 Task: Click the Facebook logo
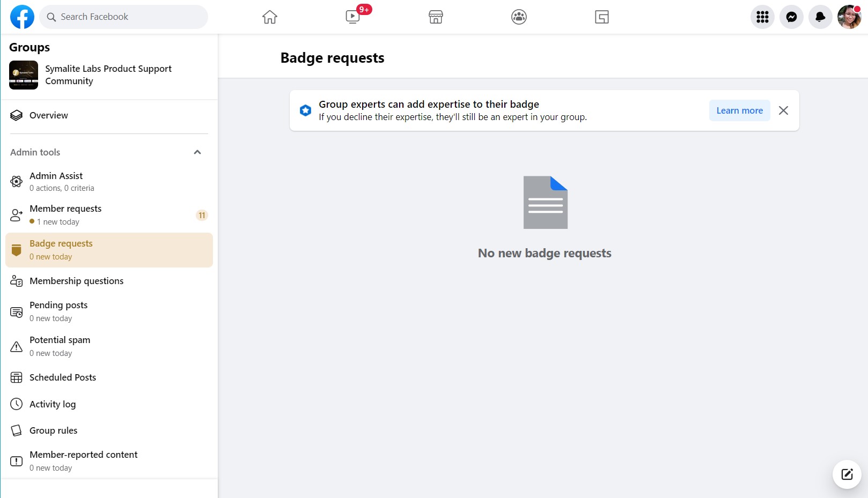tap(21, 17)
